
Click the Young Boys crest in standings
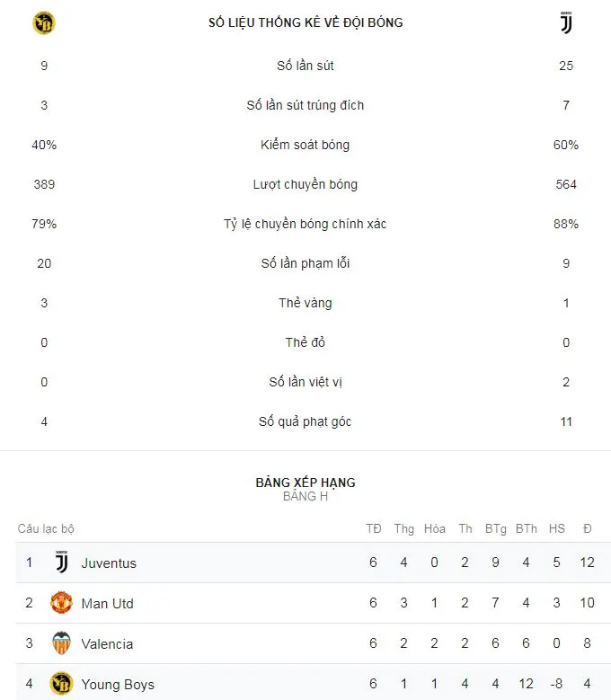click(x=61, y=684)
